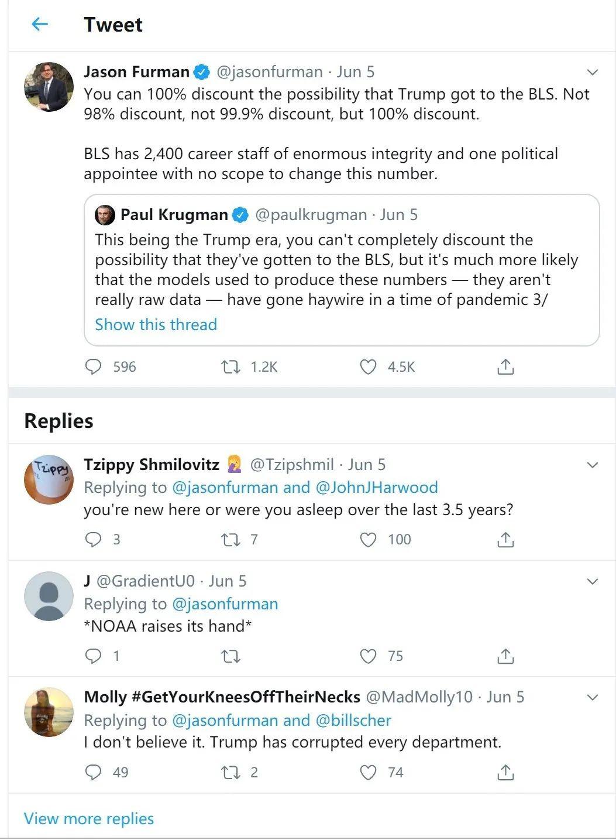Open the @JohnJHarwood mention link
Image resolution: width=616 pixels, height=840 pixels.
click(377, 487)
